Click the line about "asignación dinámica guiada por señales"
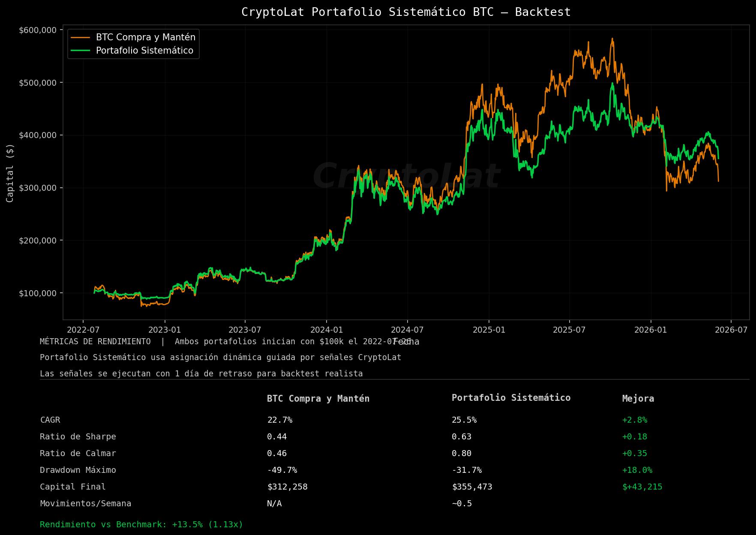The width and height of the screenshot is (756, 535). (x=221, y=358)
